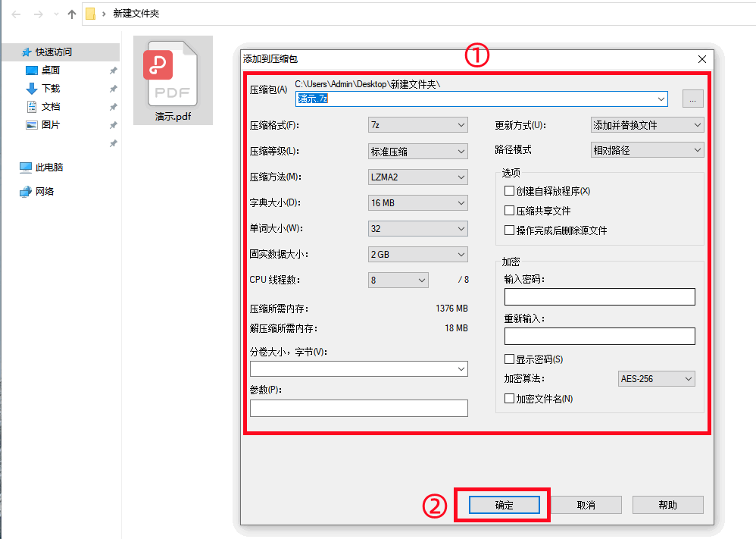Click the Explorer forward arrow
756x539 pixels.
[38, 14]
